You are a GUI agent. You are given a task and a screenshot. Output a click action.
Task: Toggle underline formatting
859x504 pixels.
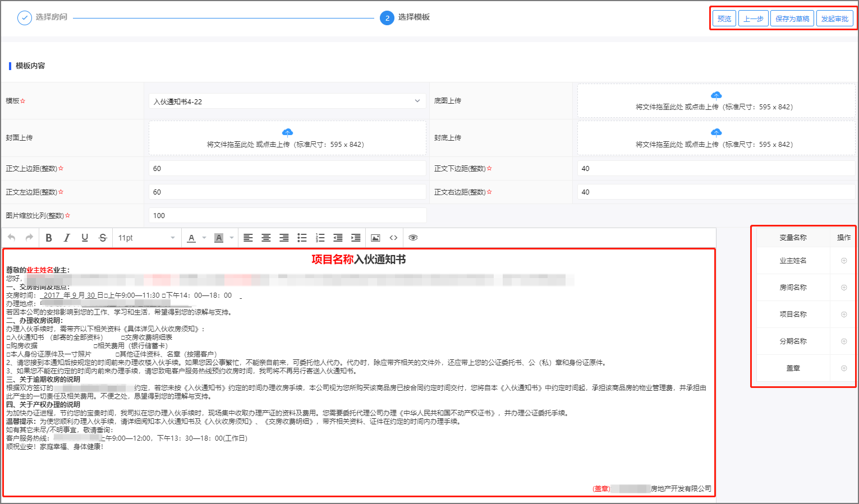tap(85, 238)
